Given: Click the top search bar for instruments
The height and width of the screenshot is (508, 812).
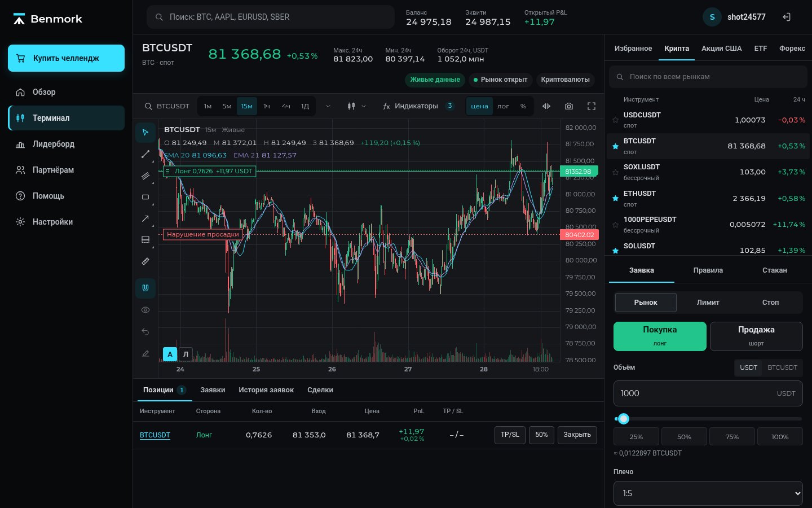Looking at the screenshot, I should click(x=271, y=17).
